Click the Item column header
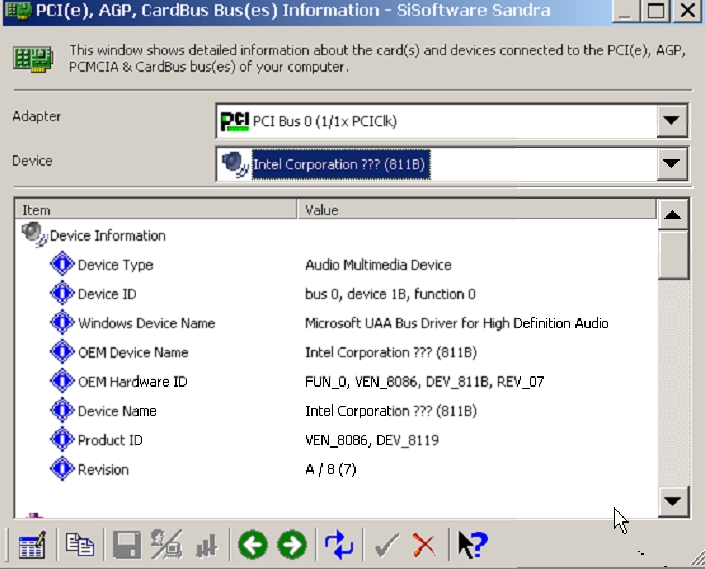The width and height of the screenshot is (705, 569). 156,210
